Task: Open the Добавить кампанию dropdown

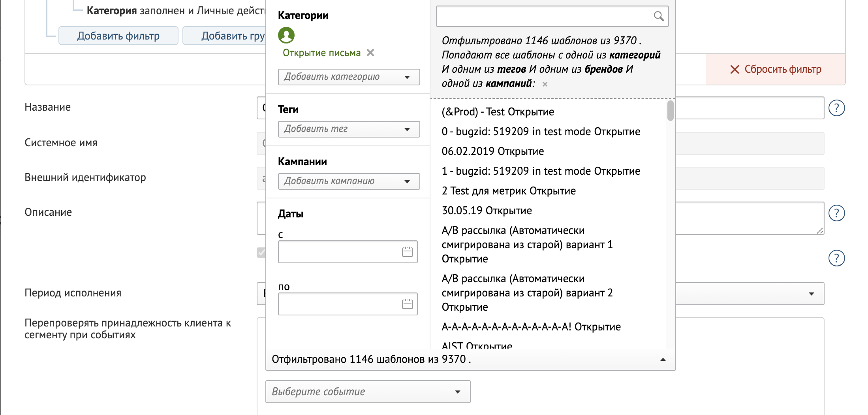Action: tap(349, 181)
